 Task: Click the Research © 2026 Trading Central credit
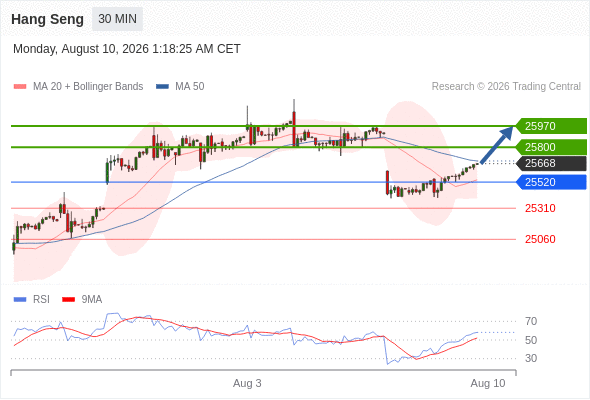(x=506, y=87)
